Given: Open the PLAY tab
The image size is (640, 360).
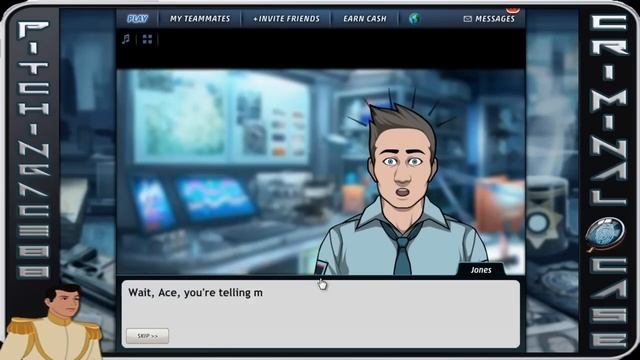Looking at the screenshot, I should pyautogui.click(x=138, y=19).
